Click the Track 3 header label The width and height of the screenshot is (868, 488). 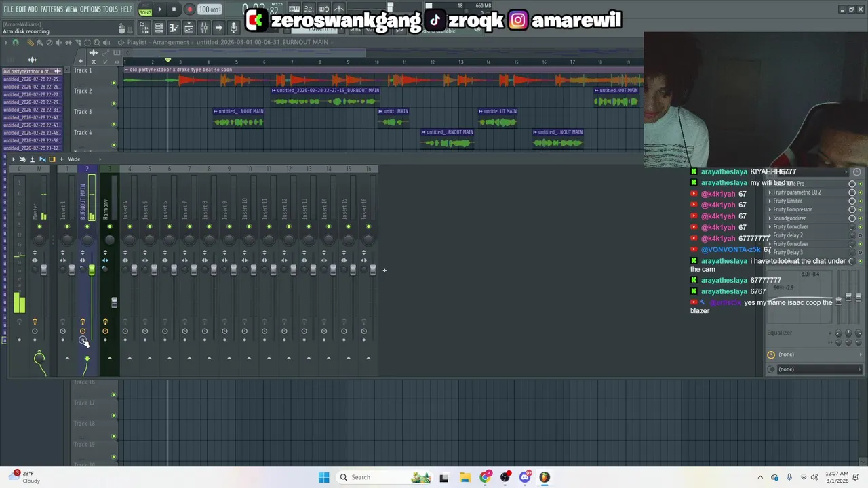point(83,112)
